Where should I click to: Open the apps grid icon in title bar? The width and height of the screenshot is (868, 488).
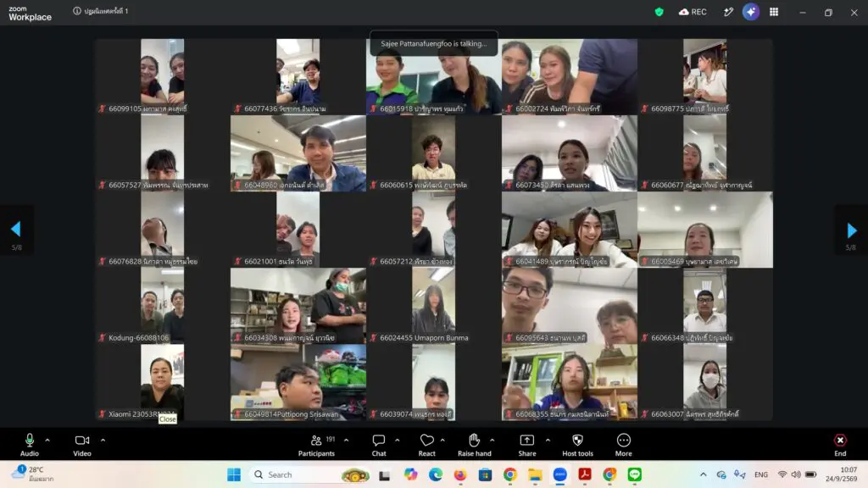tap(774, 12)
